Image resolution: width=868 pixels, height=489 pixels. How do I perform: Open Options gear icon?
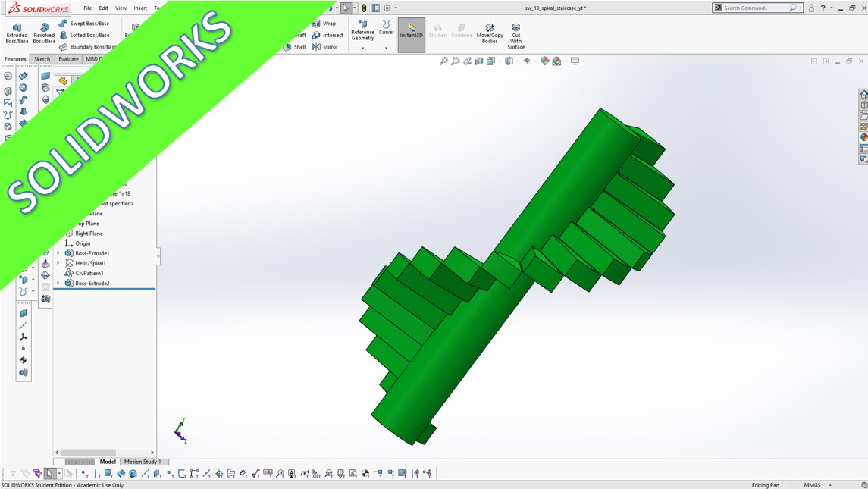(x=387, y=8)
